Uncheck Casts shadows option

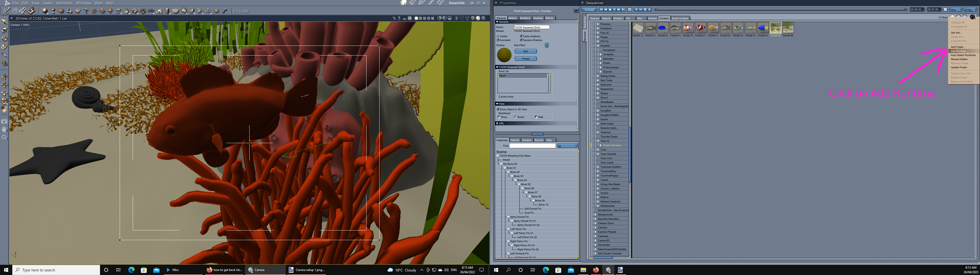[521, 36]
